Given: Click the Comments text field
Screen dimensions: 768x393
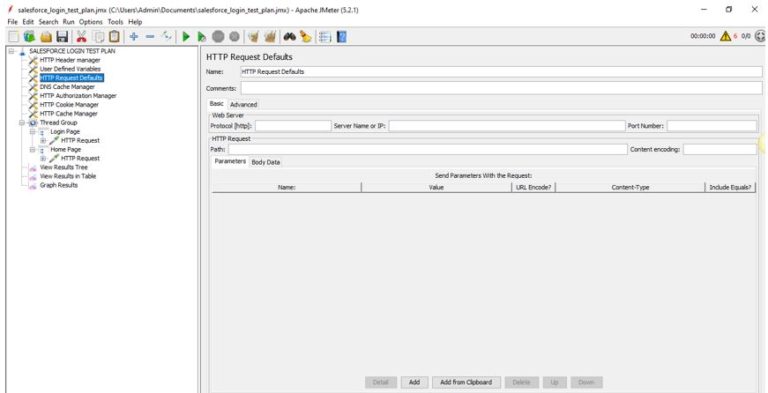Looking at the screenshot, I should [501, 88].
